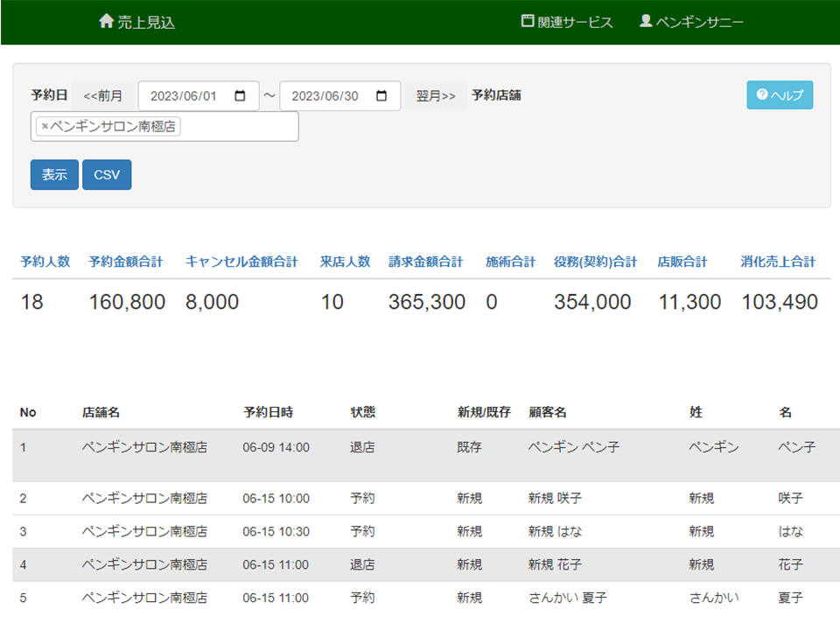
Task: Click the 施術合計 heading
Action: pyautogui.click(x=510, y=262)
